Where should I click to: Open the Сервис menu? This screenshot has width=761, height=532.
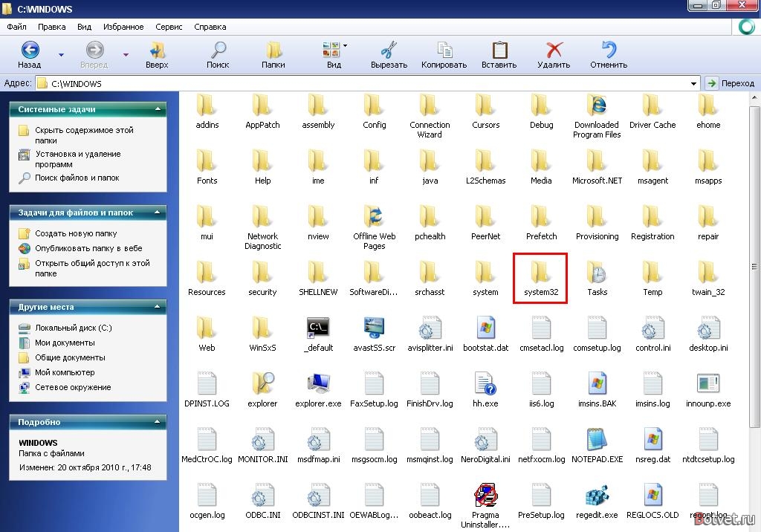pos(169,27)
